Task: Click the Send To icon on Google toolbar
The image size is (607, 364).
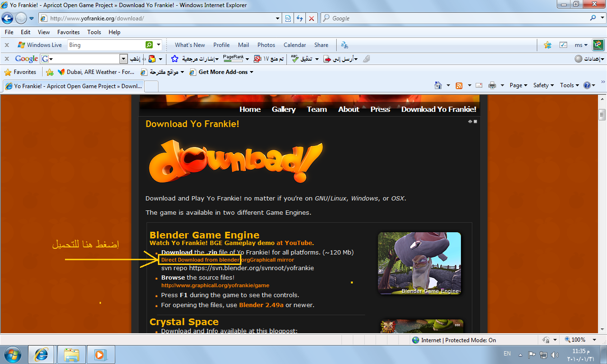Action: point(327,59)
